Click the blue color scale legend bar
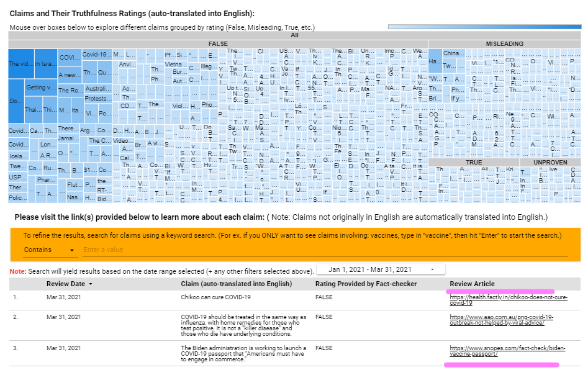588x370 pixels. (x=484, y=27)
